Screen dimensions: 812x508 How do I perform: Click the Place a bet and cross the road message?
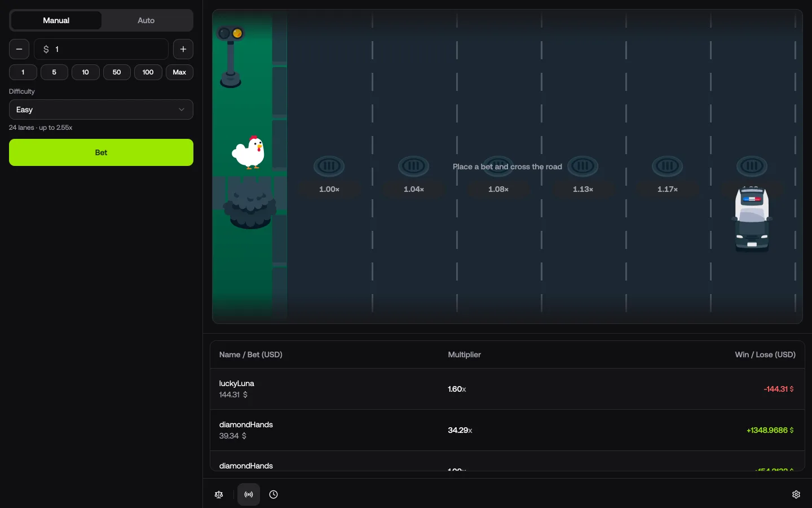(x=507, y=167)
